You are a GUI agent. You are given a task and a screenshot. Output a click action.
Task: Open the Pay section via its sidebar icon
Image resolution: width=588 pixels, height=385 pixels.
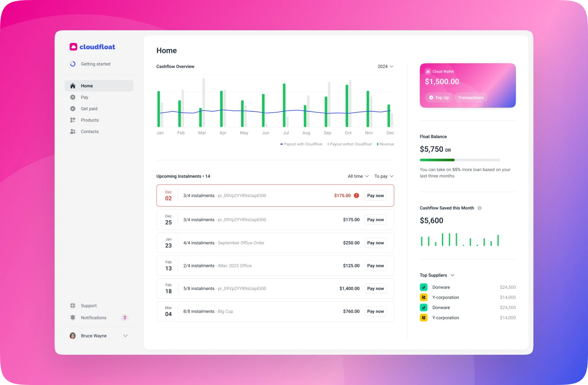[73, 97]
